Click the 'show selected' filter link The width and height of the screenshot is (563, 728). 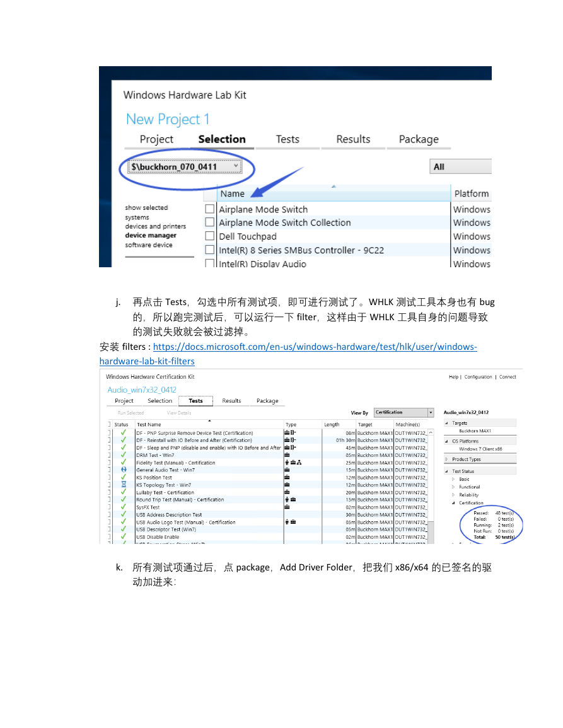point(146,207)
